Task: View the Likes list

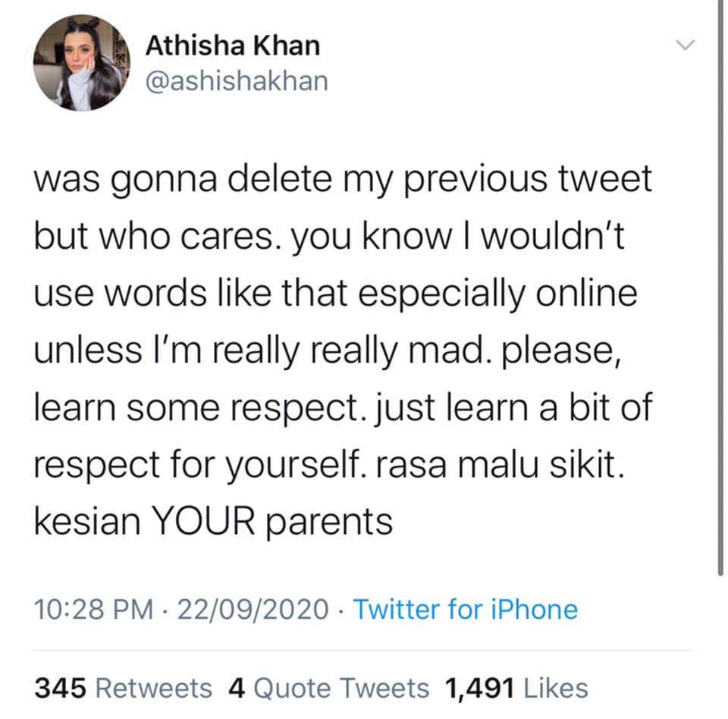Action: 557,688
